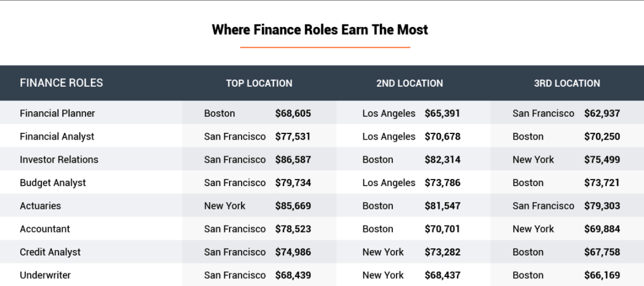Viewport: 644px width, 286px height.
Task: Click the title Where Finance Roles Earn The Most
Action: coord(320,30)
